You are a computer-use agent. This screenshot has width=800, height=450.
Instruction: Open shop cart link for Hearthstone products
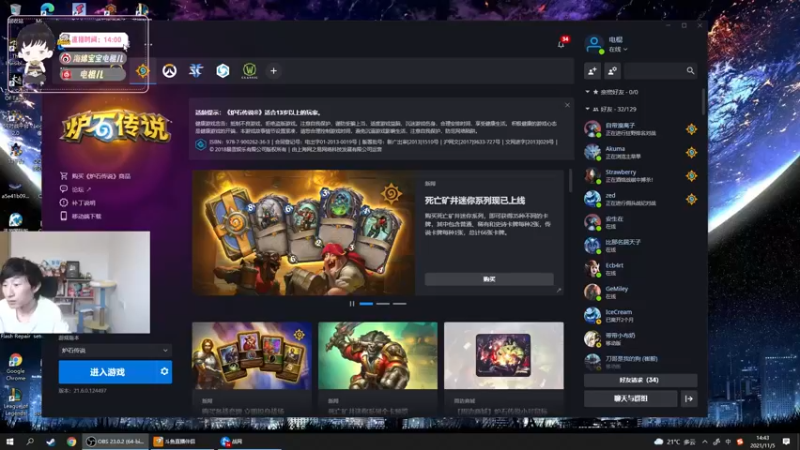click(x=95, y=176)
